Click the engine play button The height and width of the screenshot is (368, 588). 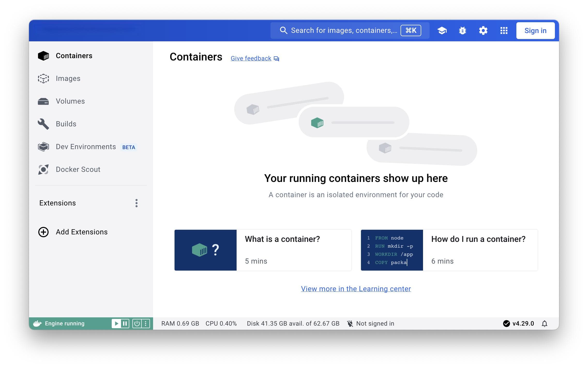coord(116,324)
